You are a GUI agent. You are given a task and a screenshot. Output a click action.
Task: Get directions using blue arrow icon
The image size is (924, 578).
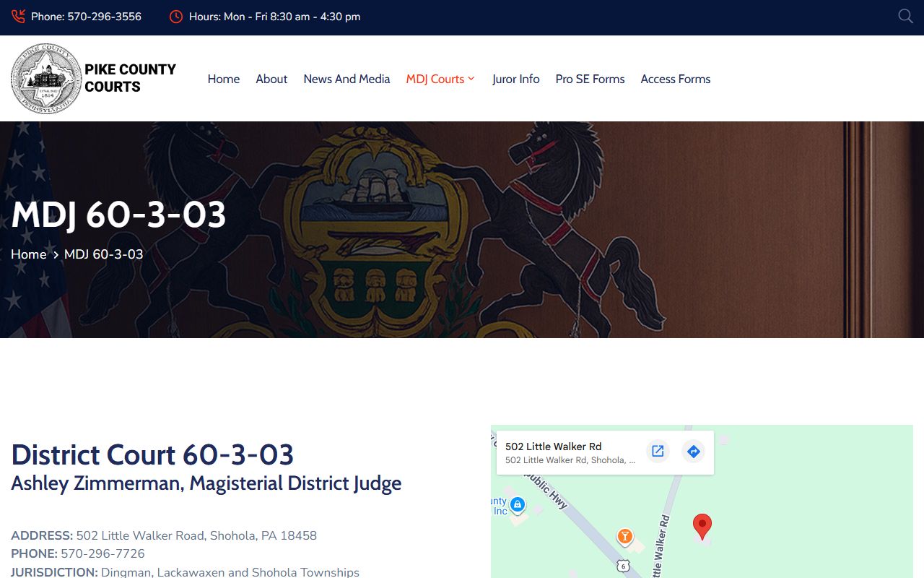pos(693,452)
